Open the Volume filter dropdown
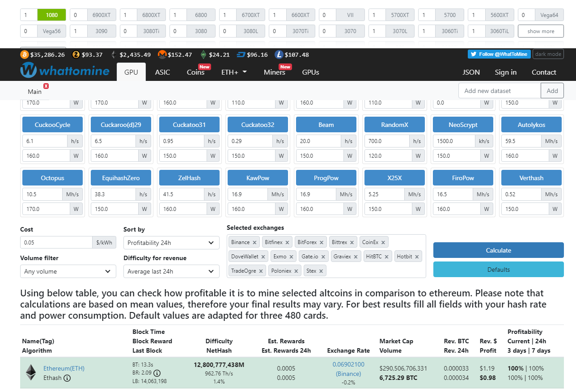The height and width of the screenshot is (392, 576). point(68,271)
